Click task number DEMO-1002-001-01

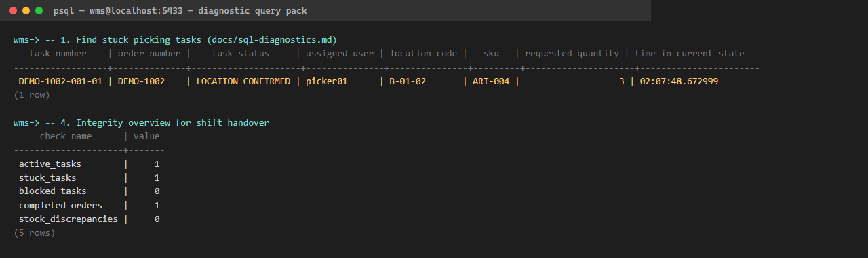coord(60,81)
